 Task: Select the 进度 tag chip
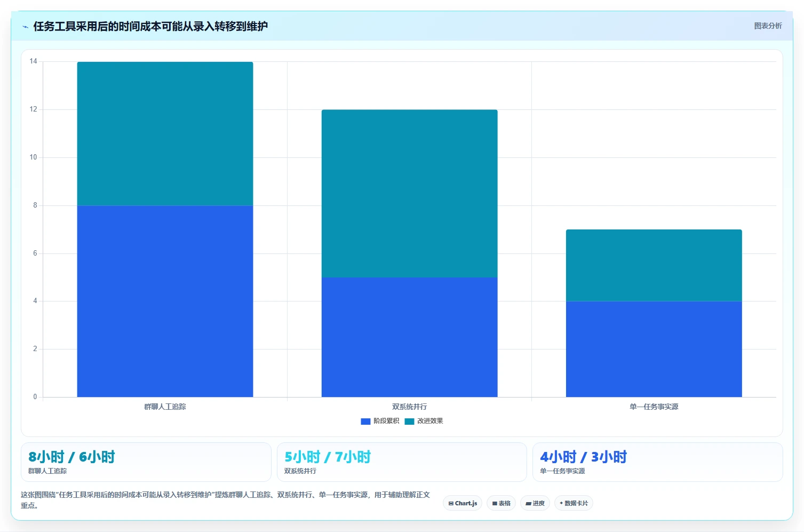pos(535,503)
